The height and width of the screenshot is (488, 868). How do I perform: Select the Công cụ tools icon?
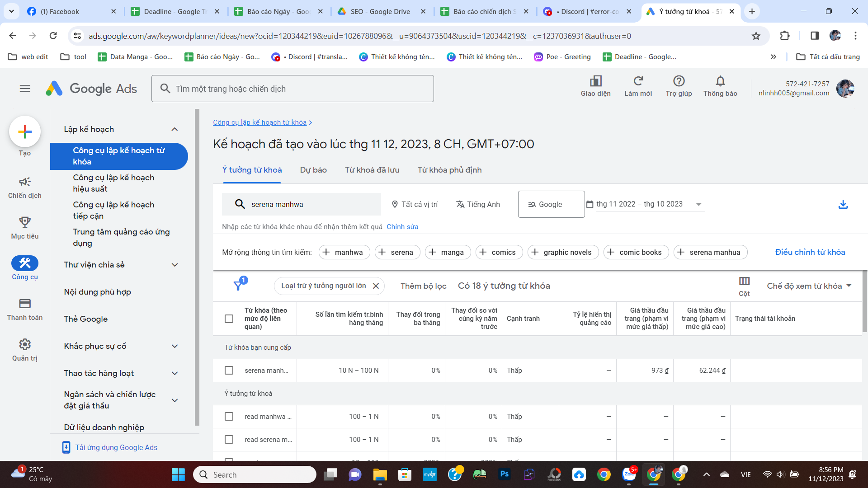pyautogui.click(x=25, y=263)
